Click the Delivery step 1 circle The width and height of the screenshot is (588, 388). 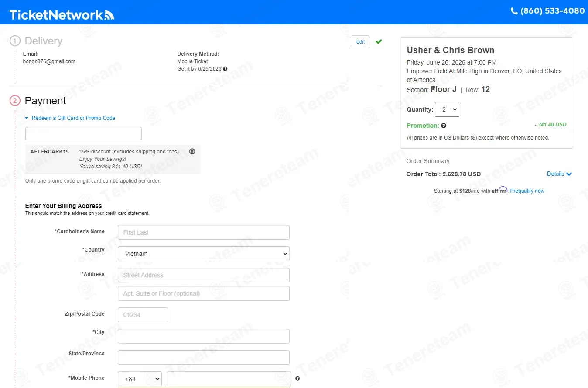click(x=15, y=41)
